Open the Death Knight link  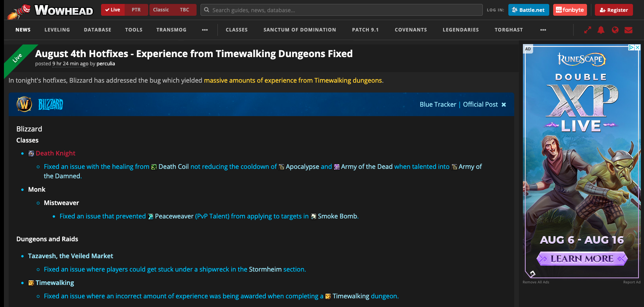pos(55,153)
